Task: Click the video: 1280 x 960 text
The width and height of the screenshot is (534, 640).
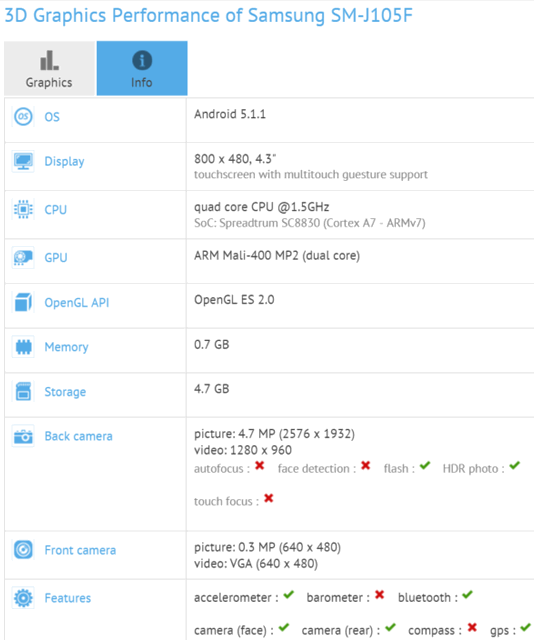Action: coord(243,450)
